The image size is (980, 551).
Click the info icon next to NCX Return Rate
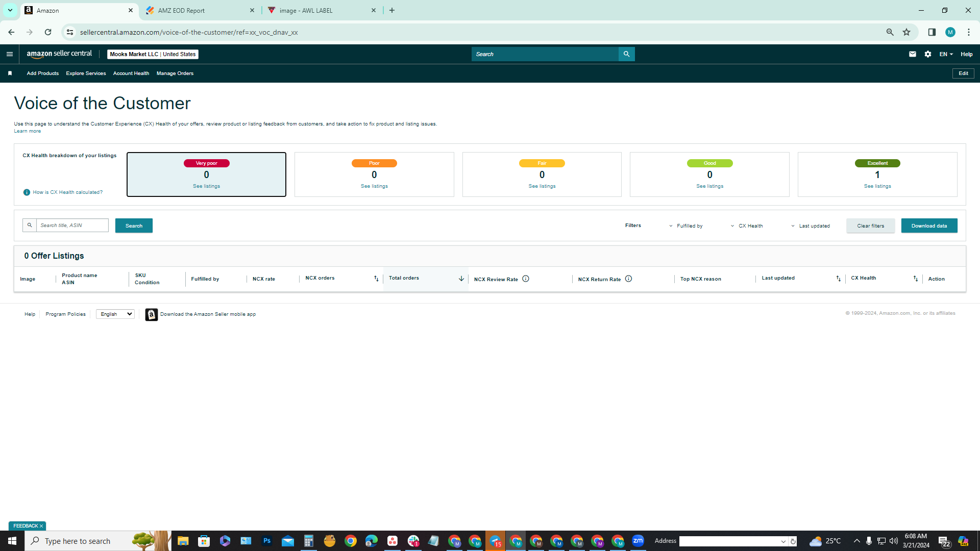point(629,279)
